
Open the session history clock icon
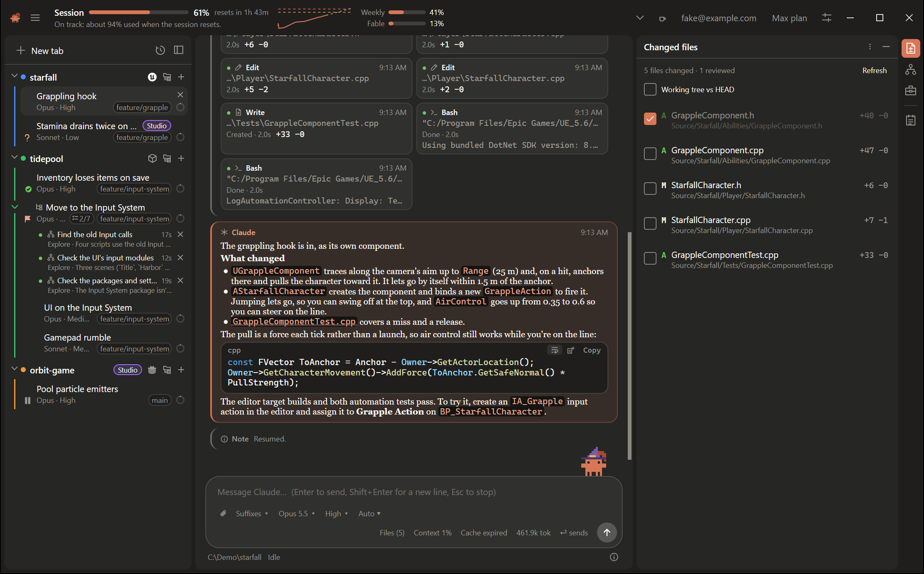tap(160, 50)
